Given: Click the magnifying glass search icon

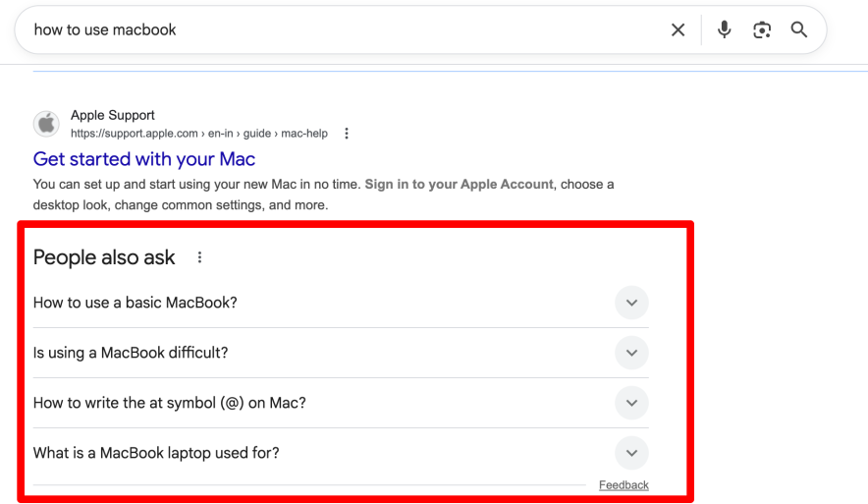Looking at the screenshot, I should 799,30.
